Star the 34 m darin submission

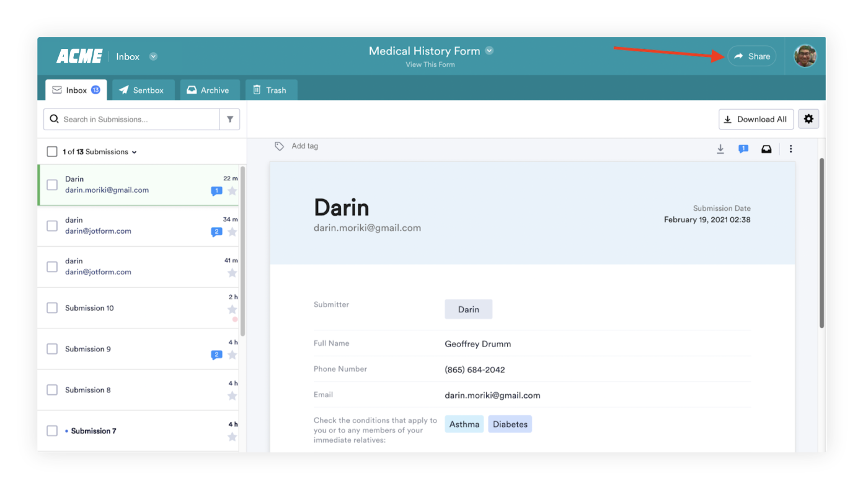pos(232,232)
